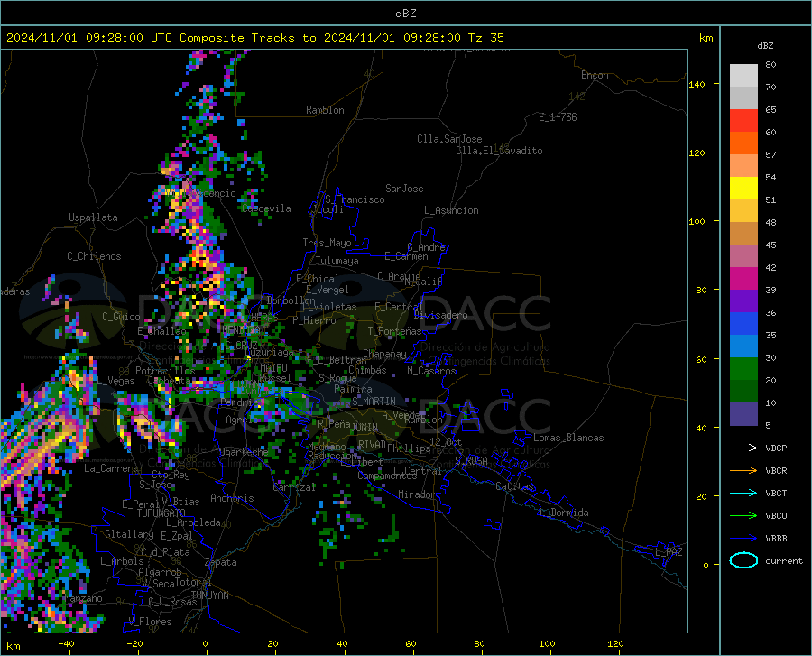Click the 'TUNUYAN' map label
This screenshot has width=812, height=656.
(209, 595)
